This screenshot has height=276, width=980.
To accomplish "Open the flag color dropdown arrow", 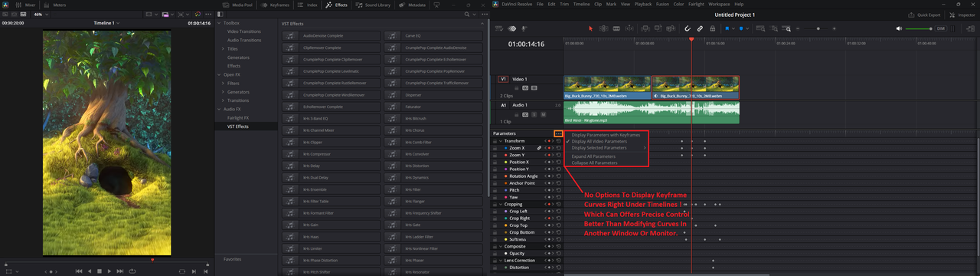I will [x=733, y=28].
